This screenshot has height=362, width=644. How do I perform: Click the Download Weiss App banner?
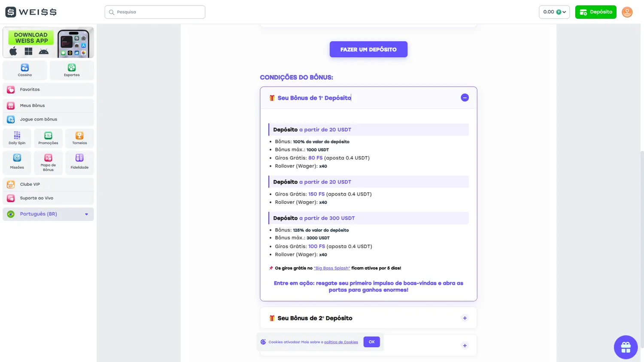tap(48, 42)
